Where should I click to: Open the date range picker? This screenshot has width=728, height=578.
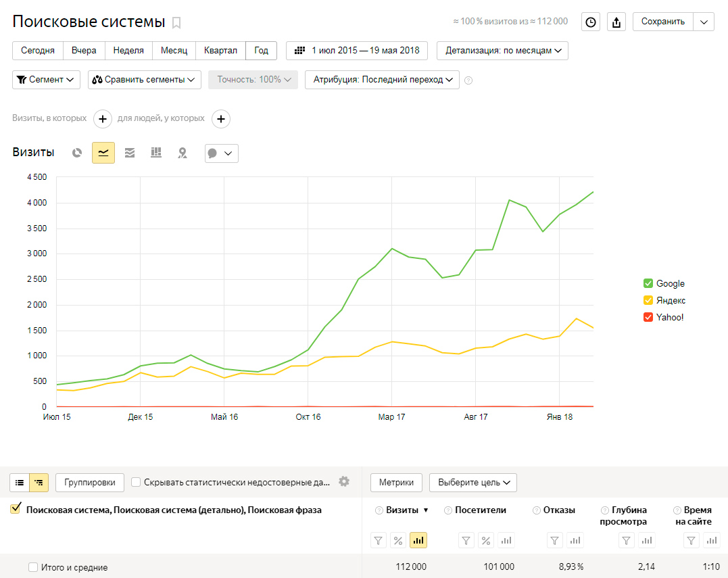click(x=357, y=51)
